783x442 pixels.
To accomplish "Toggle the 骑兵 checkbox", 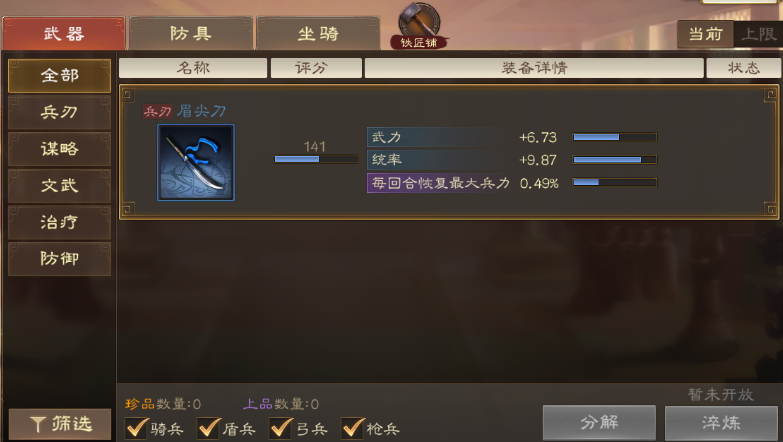I will tap(136, 428).
